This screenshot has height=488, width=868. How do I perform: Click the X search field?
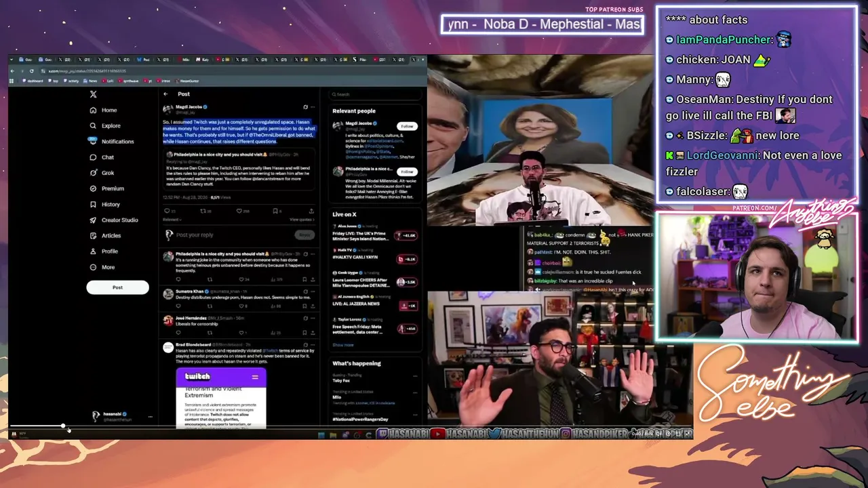pyautogui.click(x=374, y=94)
